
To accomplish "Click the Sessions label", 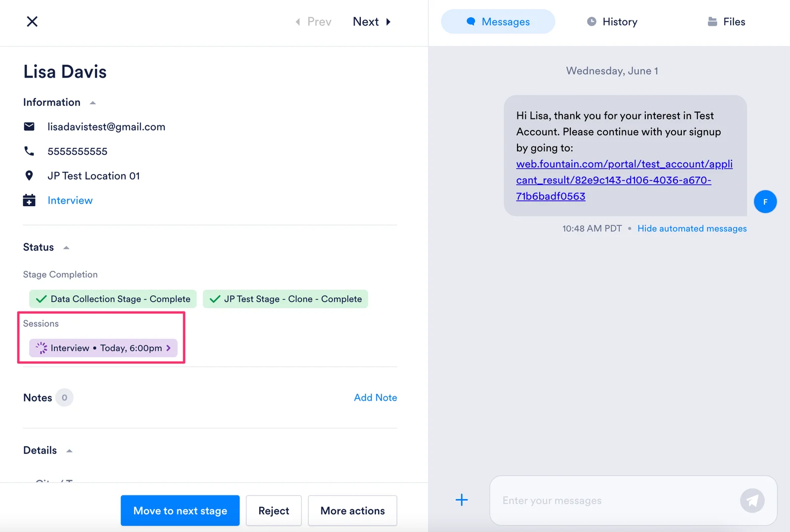I will tap(41, 324).
